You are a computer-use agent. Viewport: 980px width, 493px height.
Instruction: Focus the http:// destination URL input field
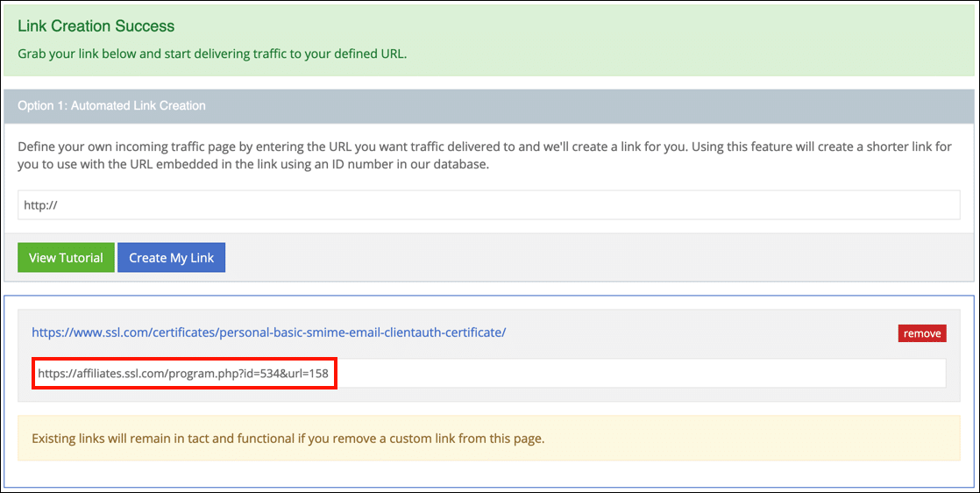point(488,205)
